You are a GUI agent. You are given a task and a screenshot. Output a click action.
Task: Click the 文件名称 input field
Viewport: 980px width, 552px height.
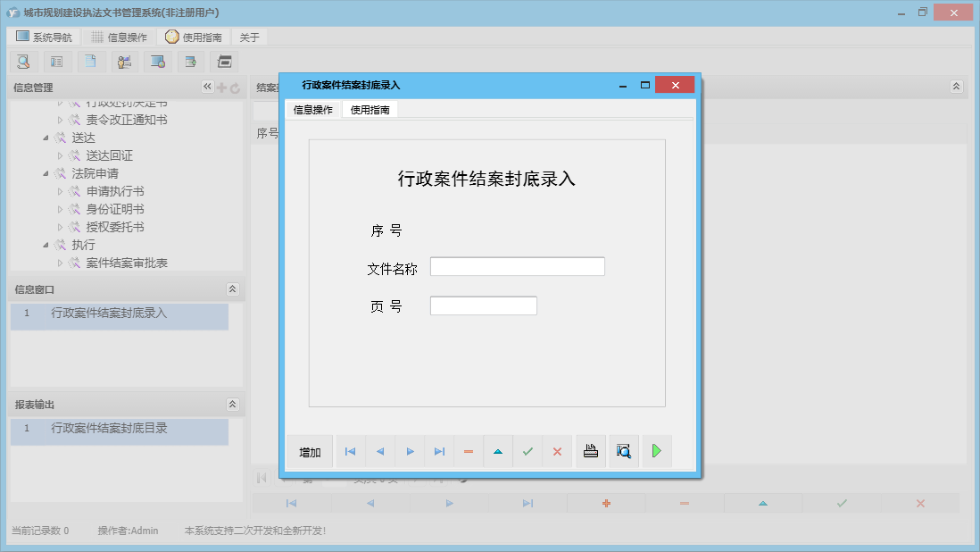pyautogui.click(x=517, y=266)
